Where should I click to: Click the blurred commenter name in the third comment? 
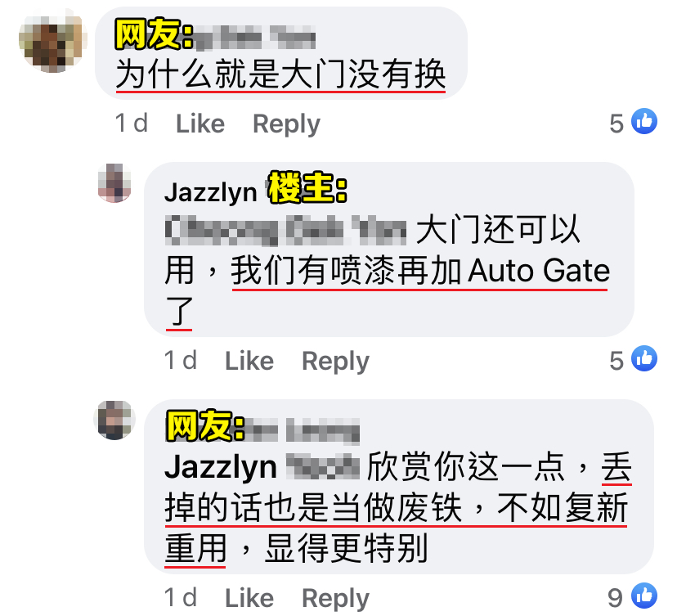tap(303, 430)
